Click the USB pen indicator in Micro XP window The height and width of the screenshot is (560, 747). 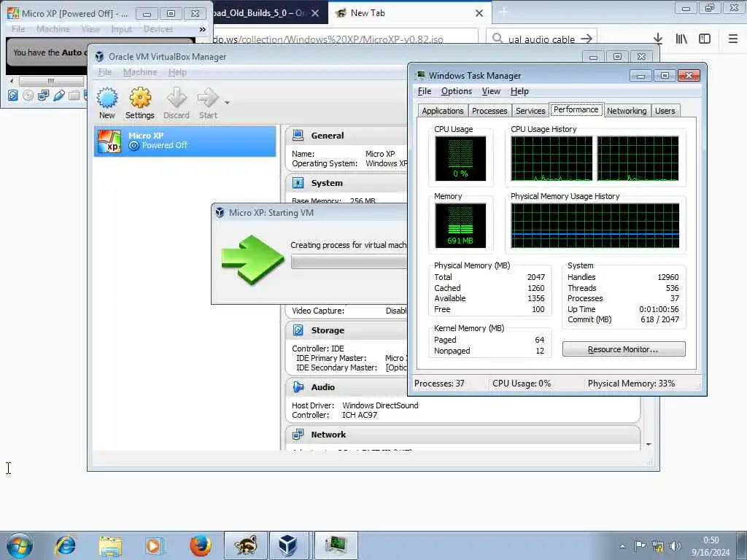coord(58,96)
